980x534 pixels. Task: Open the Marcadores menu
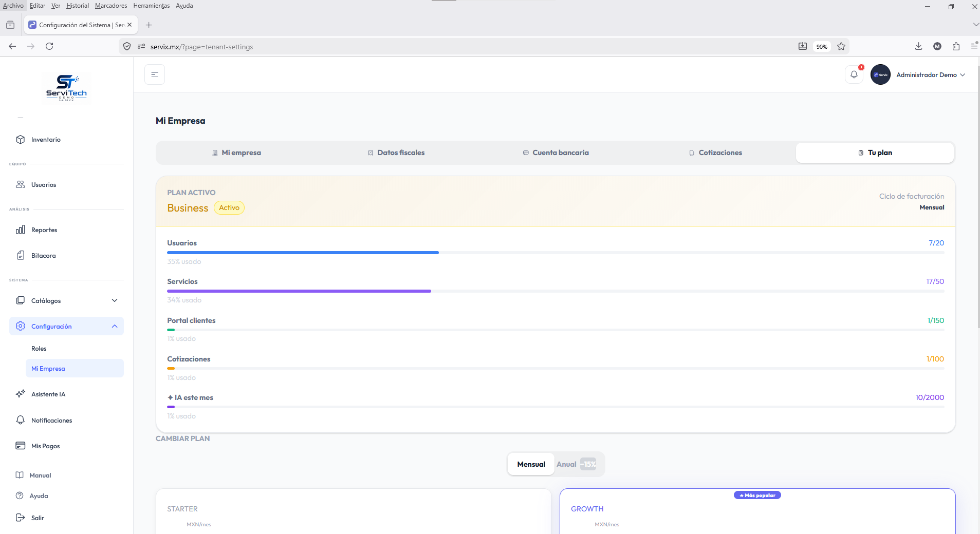tap(111, 6)
